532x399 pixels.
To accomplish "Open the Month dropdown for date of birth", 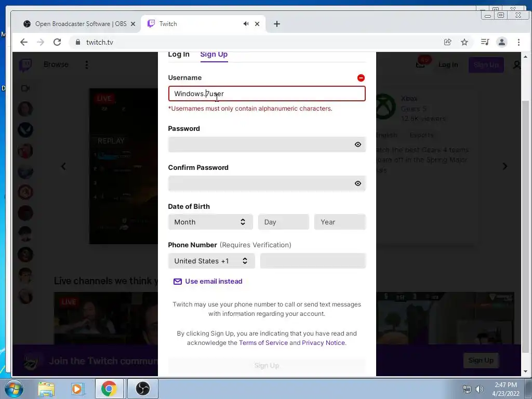I will (x=210, y=222).
